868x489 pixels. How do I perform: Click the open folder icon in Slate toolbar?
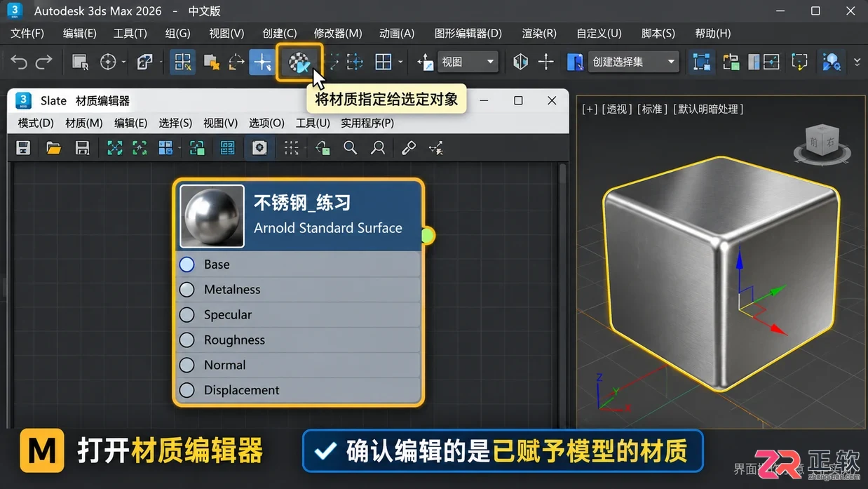53,148
